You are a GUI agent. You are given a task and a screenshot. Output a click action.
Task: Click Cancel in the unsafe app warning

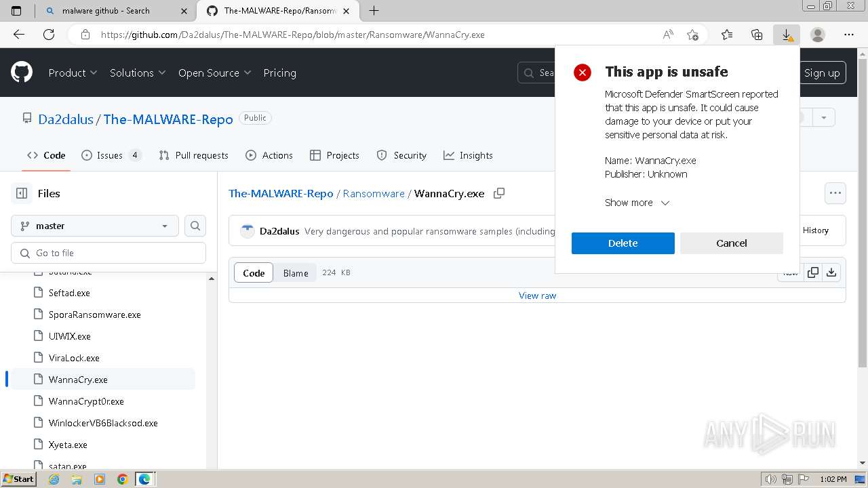point(732,243)
